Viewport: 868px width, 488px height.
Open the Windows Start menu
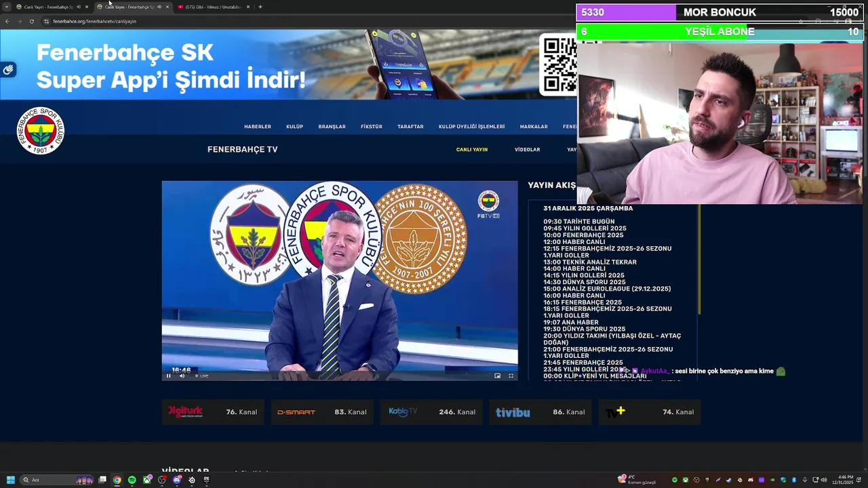pyautogui.click(x=11, y=480)
